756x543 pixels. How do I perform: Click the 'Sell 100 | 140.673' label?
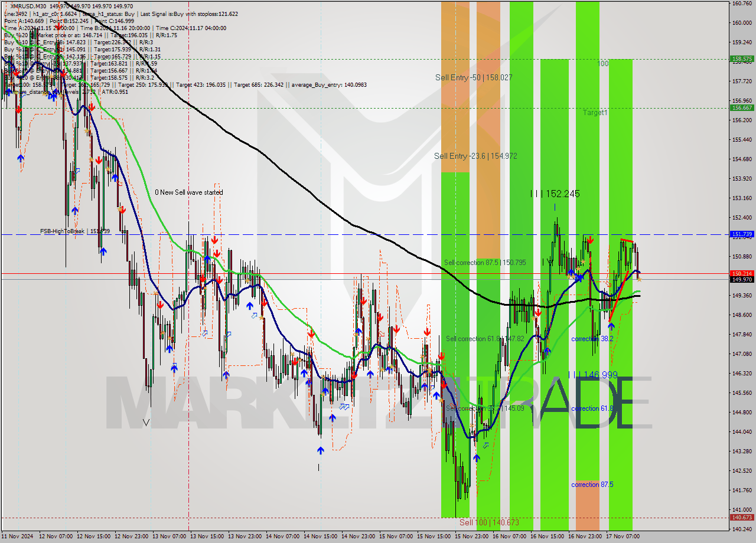(x=490, y=522)
